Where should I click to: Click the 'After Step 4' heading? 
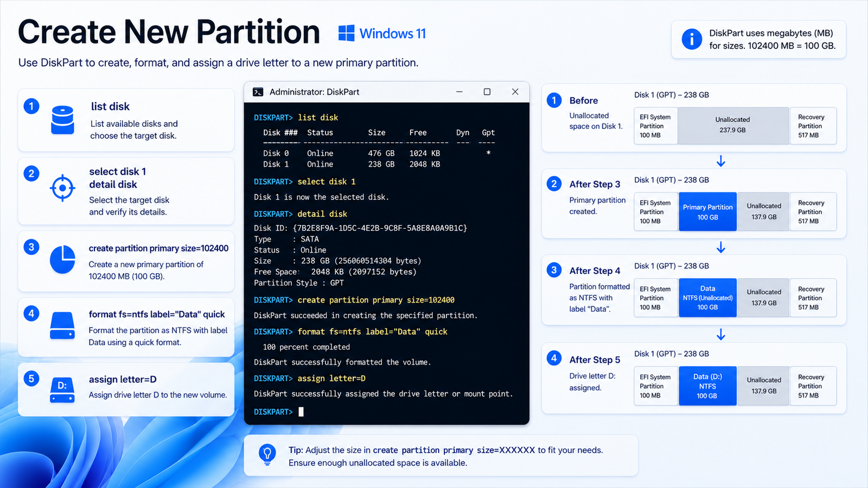(595, 271)
